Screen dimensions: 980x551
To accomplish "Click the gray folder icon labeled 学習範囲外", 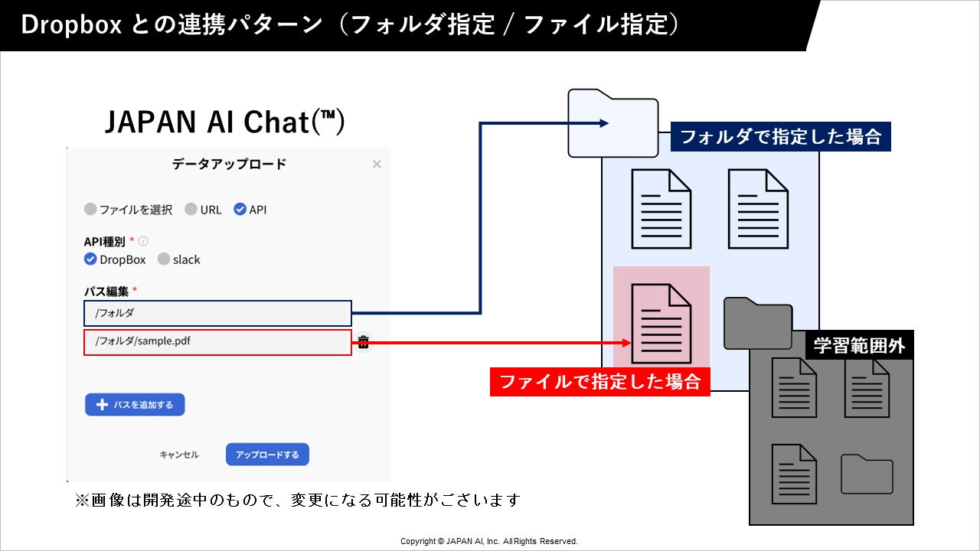I will pos(757,323).
